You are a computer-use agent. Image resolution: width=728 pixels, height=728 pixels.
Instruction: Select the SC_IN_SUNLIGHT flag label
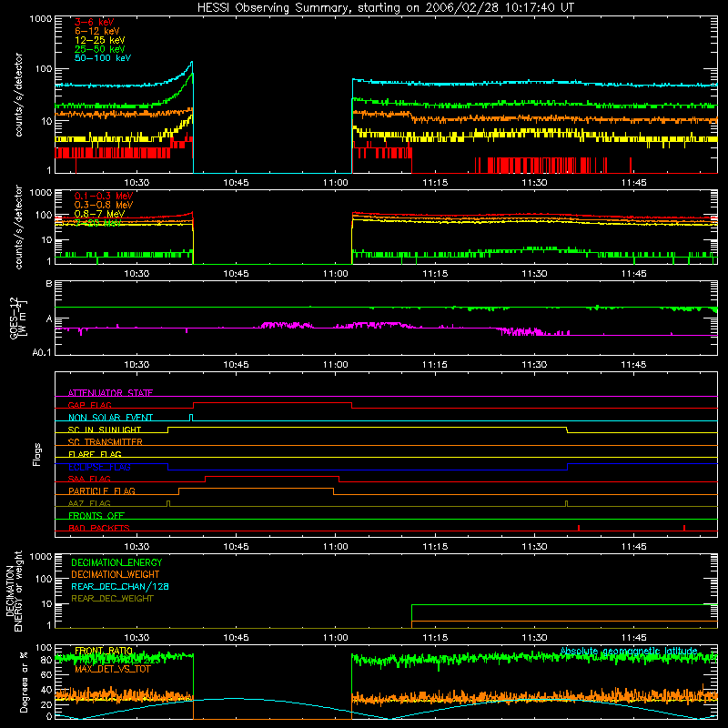pos(105,430)
